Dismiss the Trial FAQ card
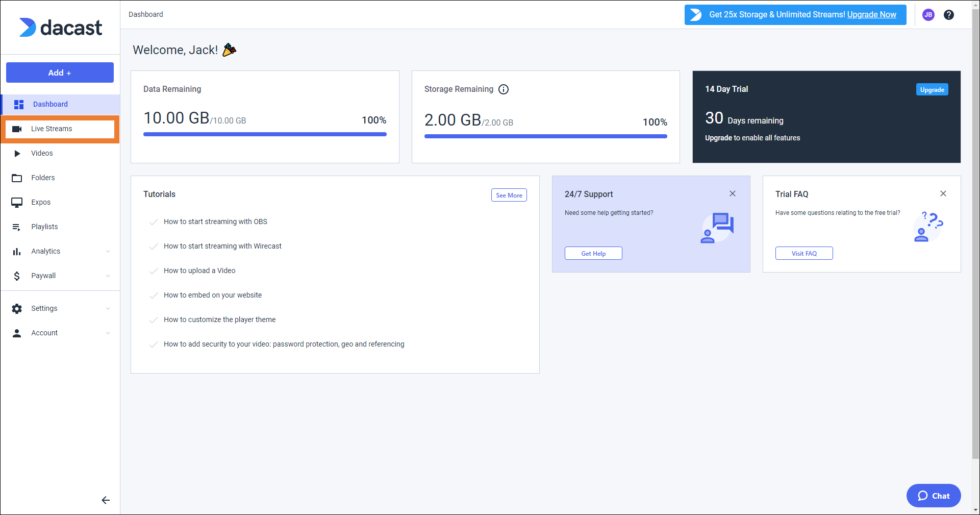This screenshot has height=515, width=980. [x=943, y=193]
